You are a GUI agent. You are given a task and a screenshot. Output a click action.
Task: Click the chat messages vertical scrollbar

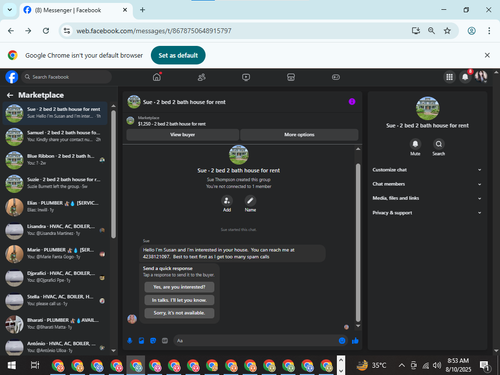click(358, 243)
